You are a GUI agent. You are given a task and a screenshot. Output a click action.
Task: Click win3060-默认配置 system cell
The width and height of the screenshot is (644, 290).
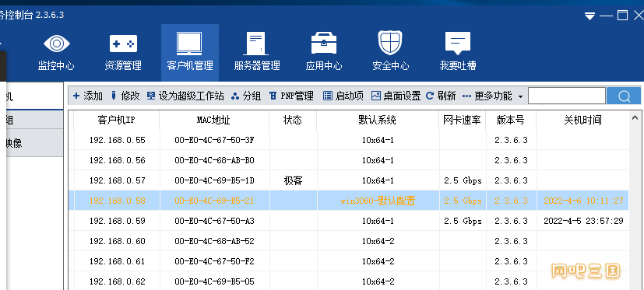point(378,201)
